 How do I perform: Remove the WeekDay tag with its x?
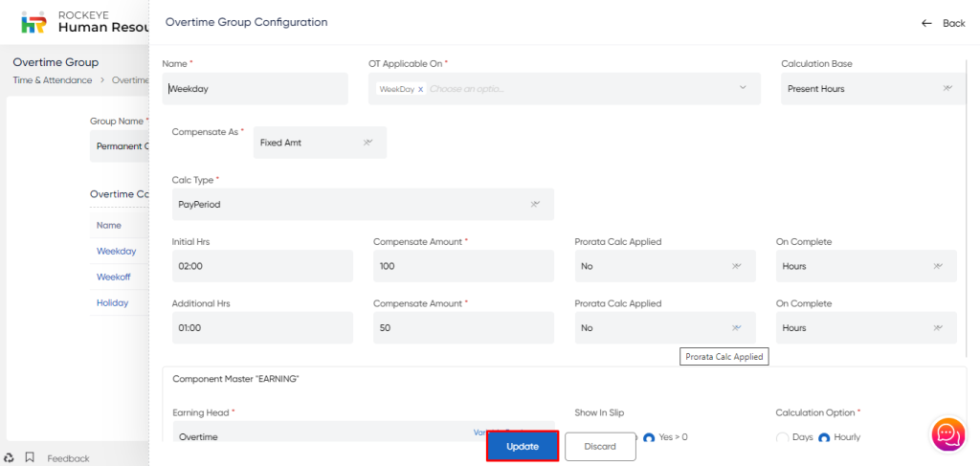click(x=420, y=89)
